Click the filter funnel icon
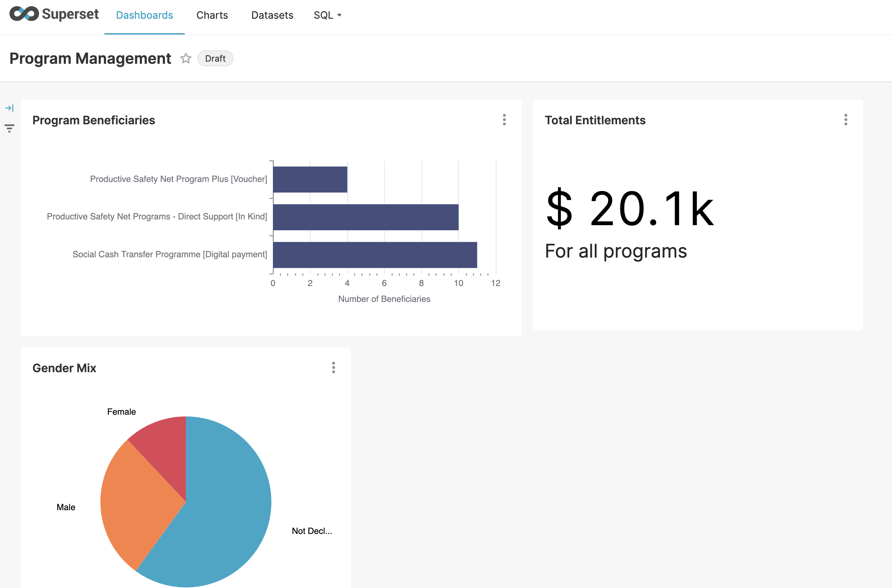Screen dimensions: 892x588 (x=9, y=128)
